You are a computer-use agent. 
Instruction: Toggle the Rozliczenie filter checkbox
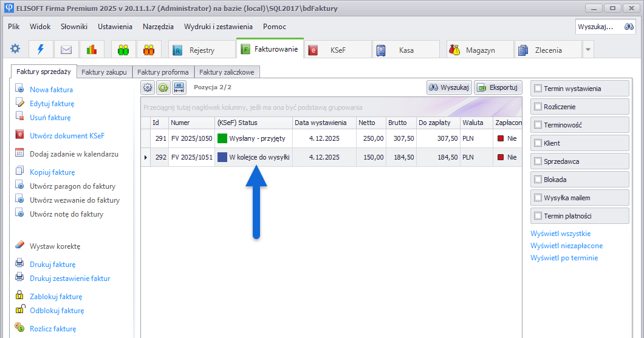[x=538, y=107]
